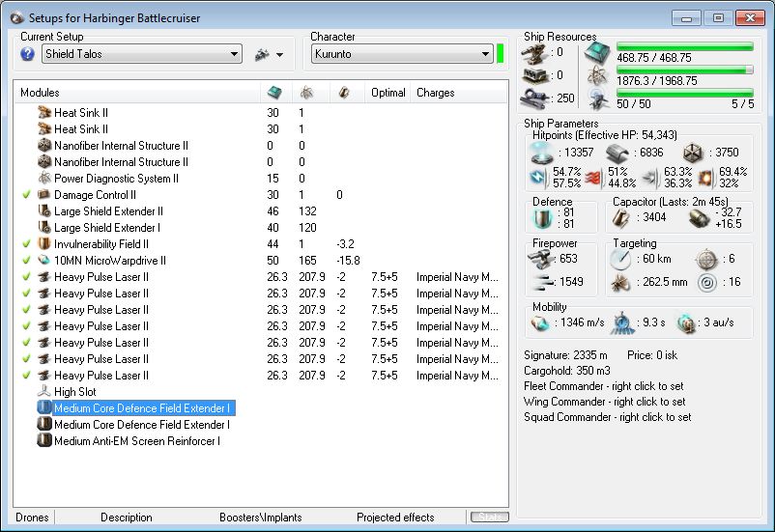
Task: Click the structure hitpoints icon showing 3750
Action: [x=693, y=154]
